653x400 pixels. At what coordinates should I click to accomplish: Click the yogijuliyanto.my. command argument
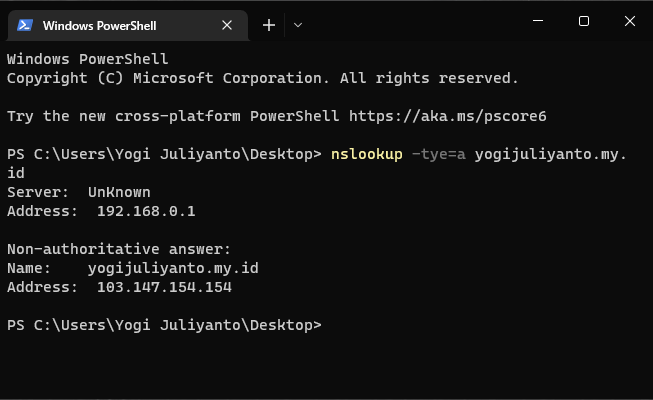[551, 154]
